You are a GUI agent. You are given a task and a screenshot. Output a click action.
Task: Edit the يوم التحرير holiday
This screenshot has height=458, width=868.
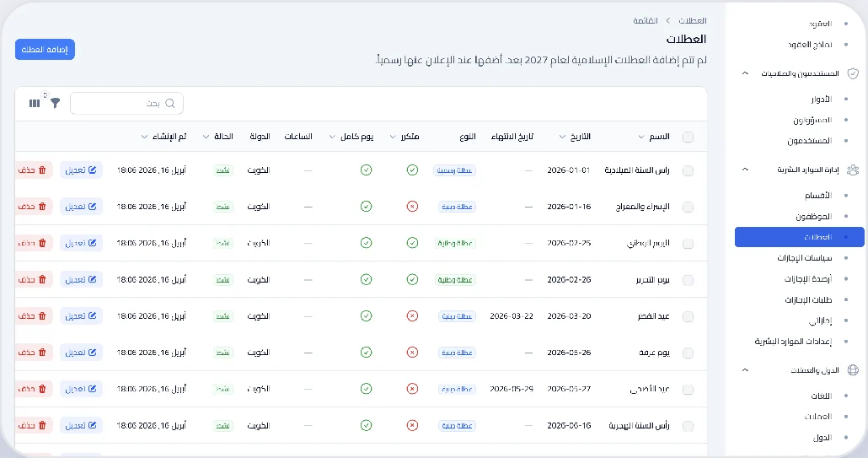pos(81,280)
